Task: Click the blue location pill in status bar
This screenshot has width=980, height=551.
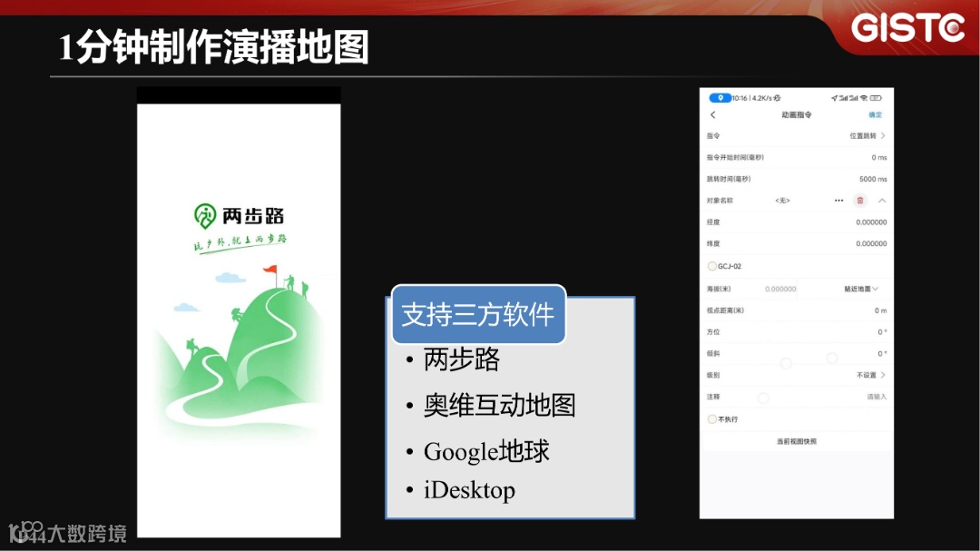Action: [x=720, y=98]
